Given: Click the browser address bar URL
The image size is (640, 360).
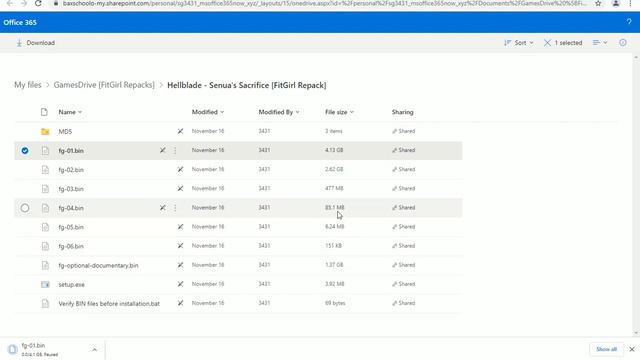Looking at the screenshot, I should click(324, 3).
